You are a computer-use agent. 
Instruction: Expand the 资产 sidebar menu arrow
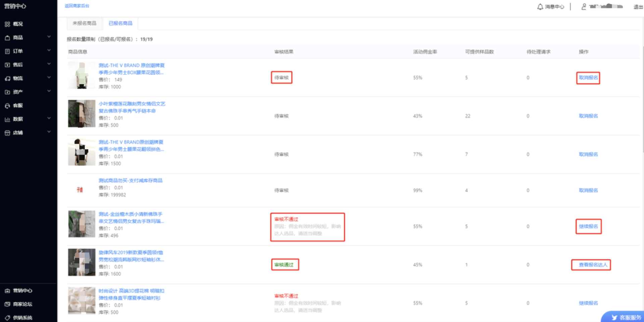click(49, 91)
